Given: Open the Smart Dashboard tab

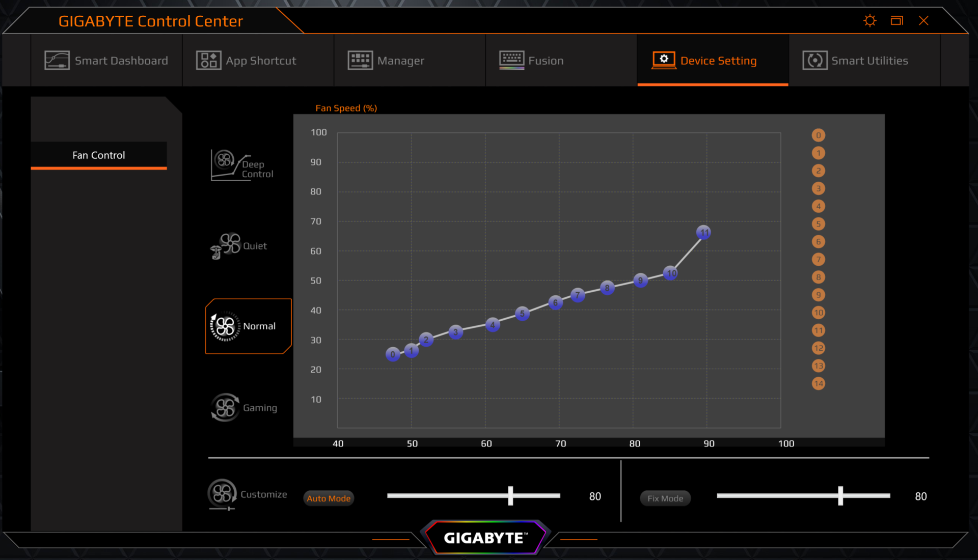Looking at the screenshot, I should pos(106,61).
